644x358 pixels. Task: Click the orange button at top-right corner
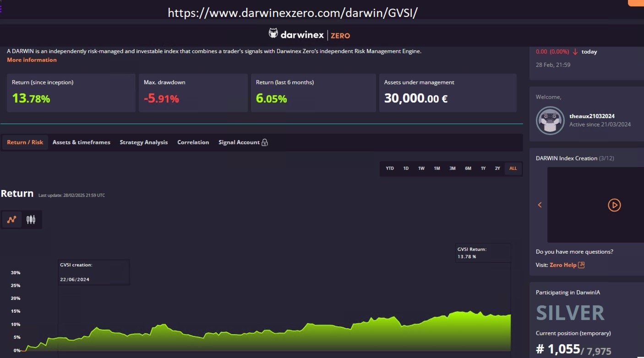tap(636, 2)
